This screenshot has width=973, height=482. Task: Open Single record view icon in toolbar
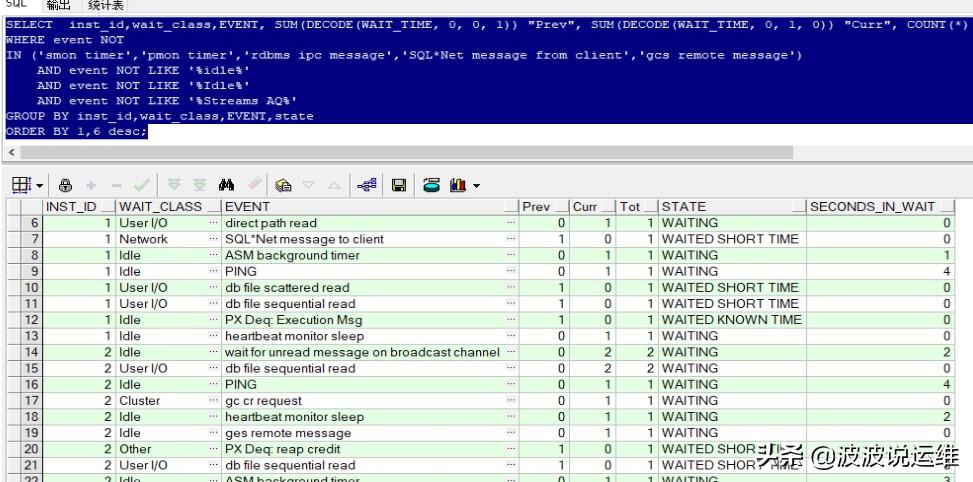pos(283,185)
